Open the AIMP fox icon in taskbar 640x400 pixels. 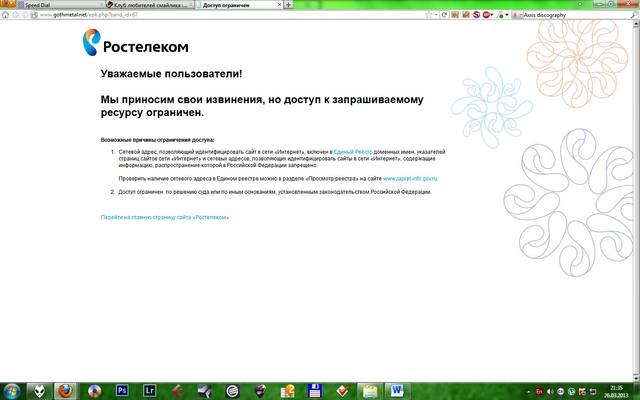(x=39, y=391)
